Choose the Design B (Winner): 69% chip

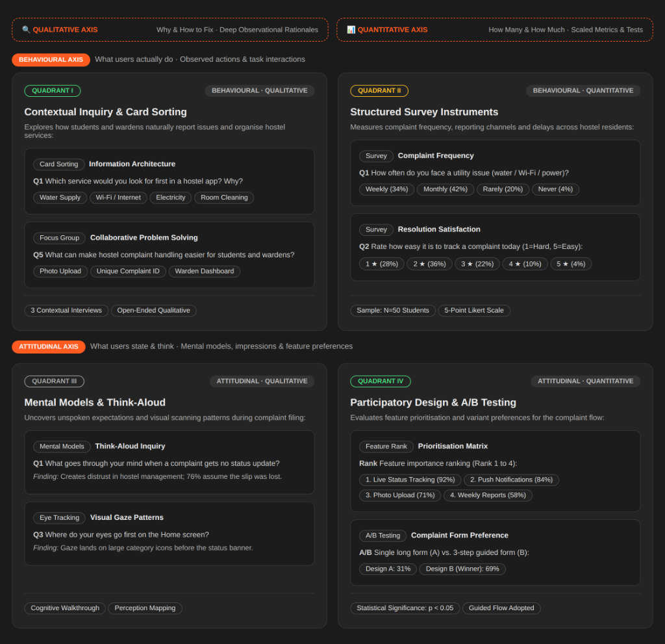click(x=462, y=569)
